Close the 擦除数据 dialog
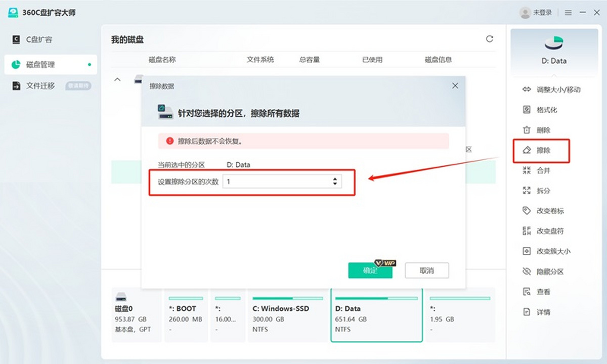 coord(455,86)
